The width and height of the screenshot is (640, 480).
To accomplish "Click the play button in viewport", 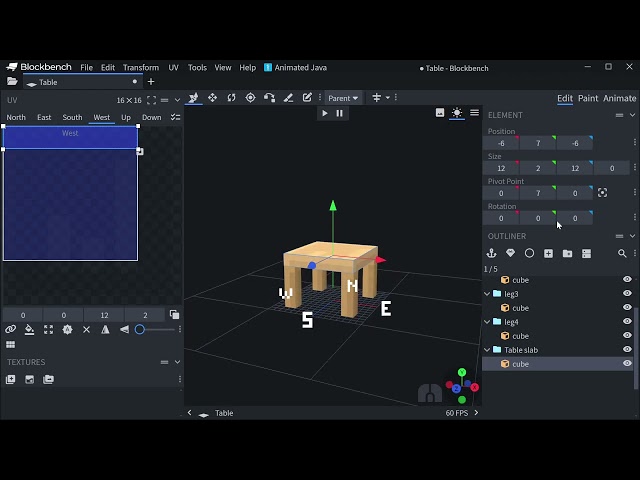I will coord(324,113).
